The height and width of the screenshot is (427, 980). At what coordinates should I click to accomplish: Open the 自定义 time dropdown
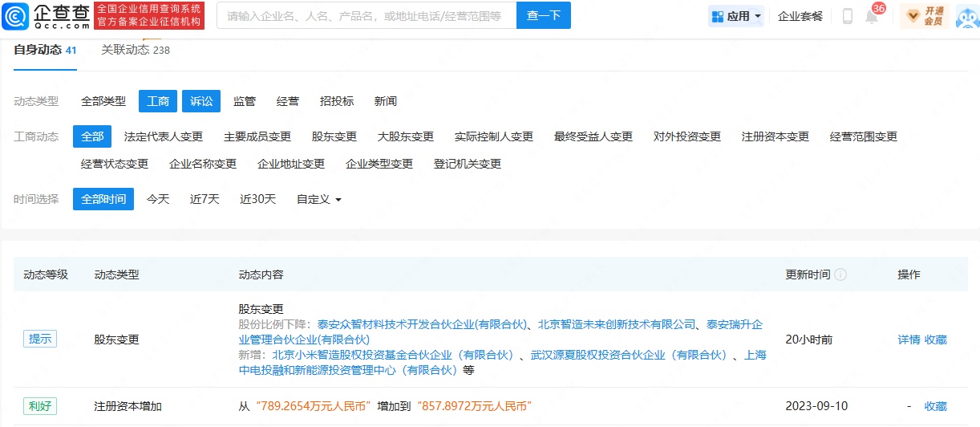coord(318,199)
